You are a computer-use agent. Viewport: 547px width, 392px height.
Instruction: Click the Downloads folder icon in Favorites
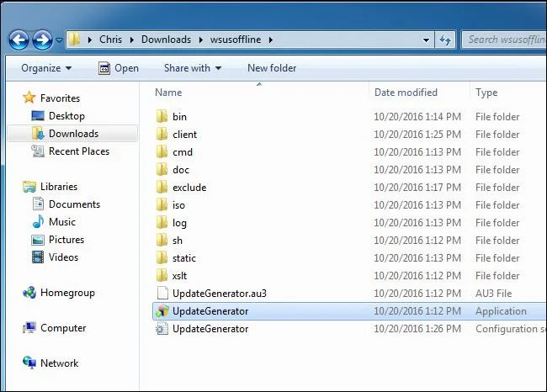click(38, 134)
